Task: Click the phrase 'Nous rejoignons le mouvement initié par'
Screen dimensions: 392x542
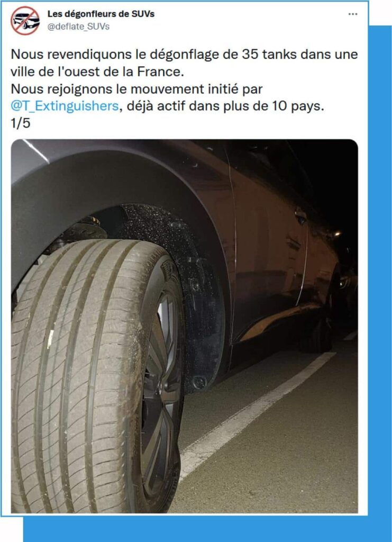Action: (x=137, y=89)
